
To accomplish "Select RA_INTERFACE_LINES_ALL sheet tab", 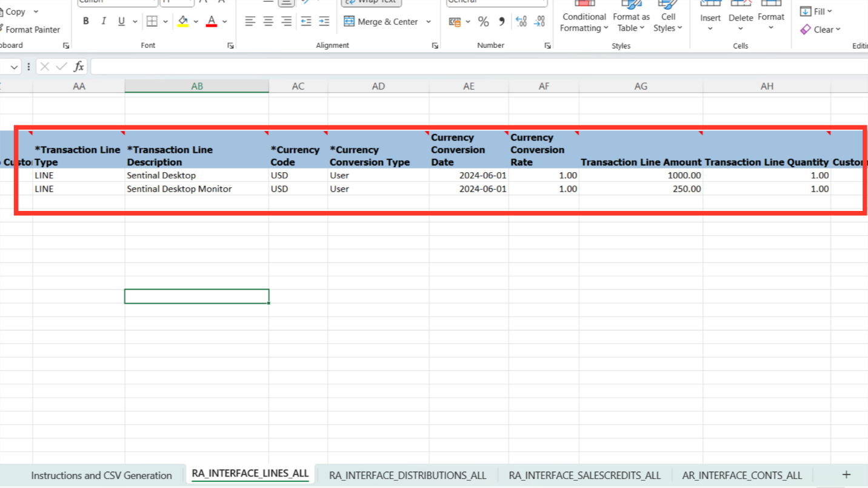I will tap(250, 473).
